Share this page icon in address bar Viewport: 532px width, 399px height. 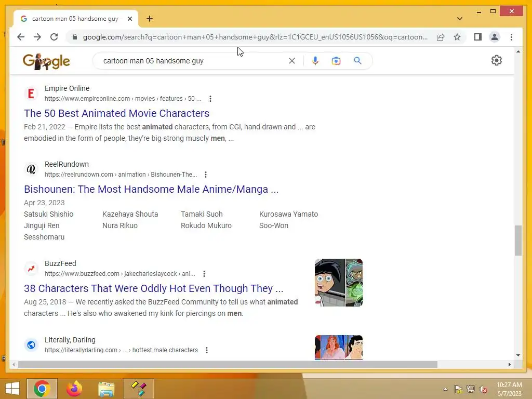(441, 37)
